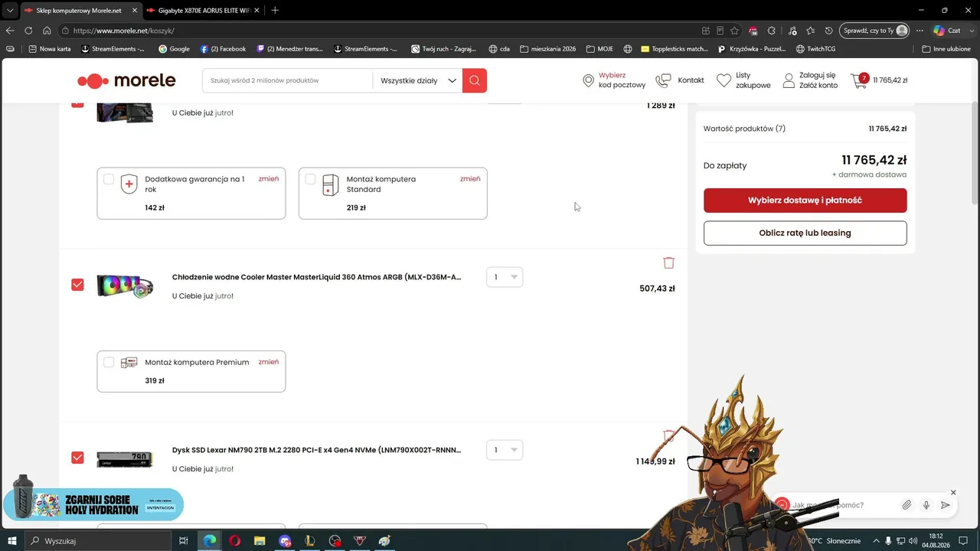Viewport: 980px width, 551px height.
Task: Open the Google bookmark
Action: 174,49
